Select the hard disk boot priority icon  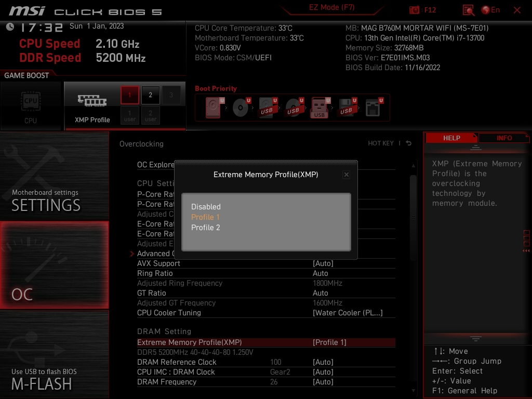pyautogui.click(x=214, y=107)
